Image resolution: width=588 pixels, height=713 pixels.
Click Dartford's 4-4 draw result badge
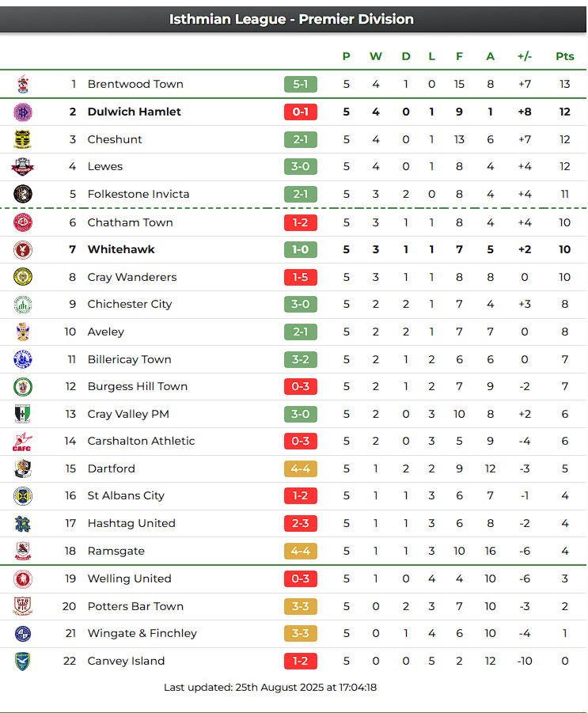(x=301, y=468)
